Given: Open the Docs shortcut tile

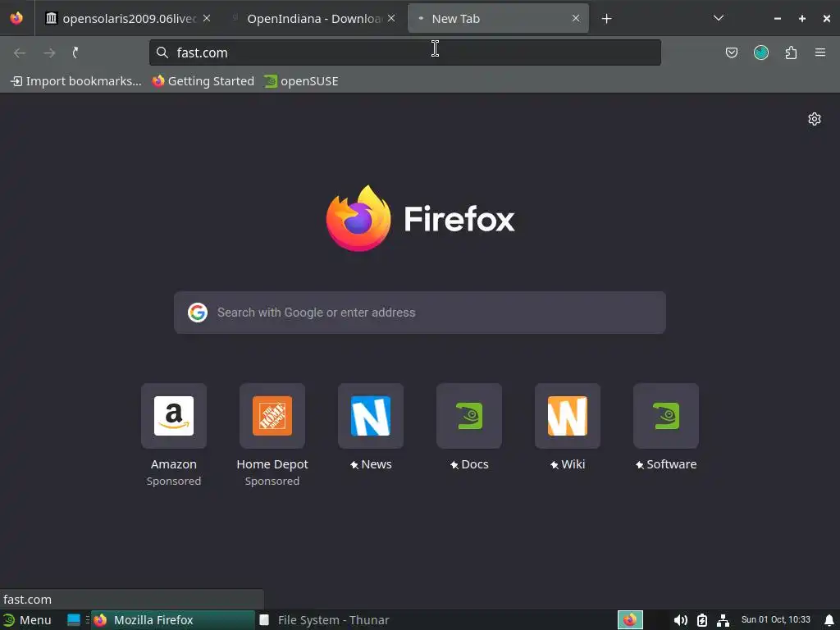Looking at the screenshot, I should point(469,416).
